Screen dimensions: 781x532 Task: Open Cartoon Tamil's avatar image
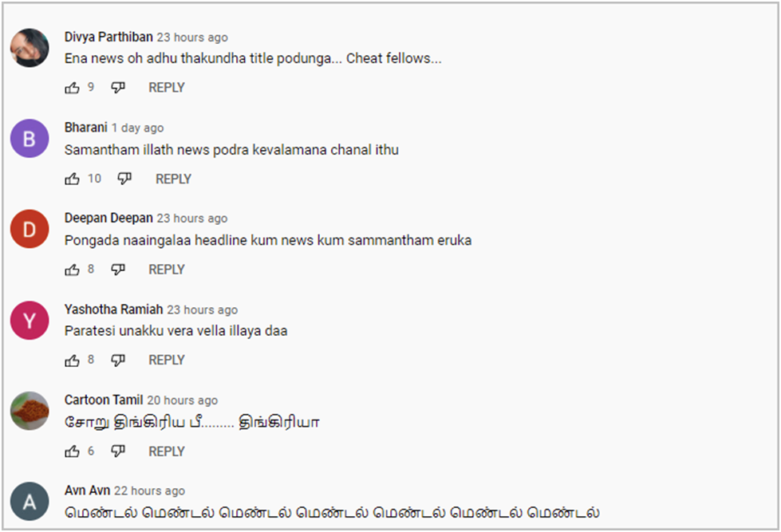point(30,411)
